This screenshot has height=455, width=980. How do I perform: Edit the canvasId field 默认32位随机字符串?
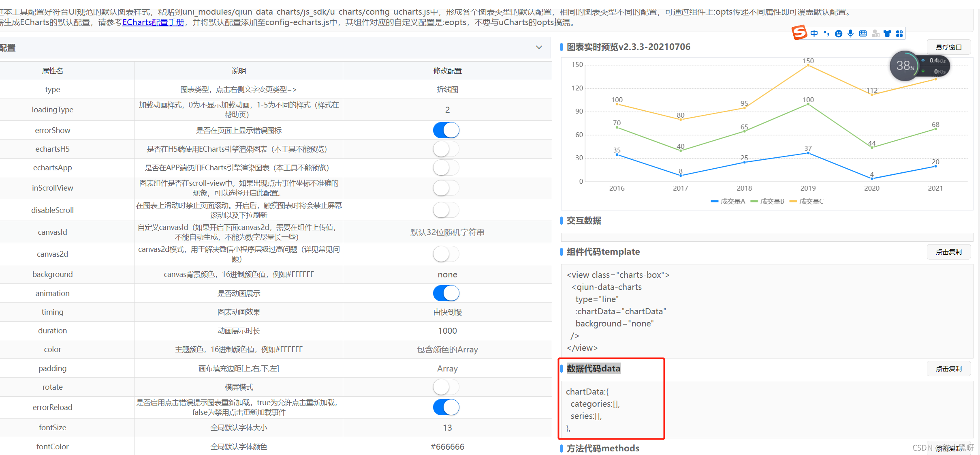click(447, 232)
